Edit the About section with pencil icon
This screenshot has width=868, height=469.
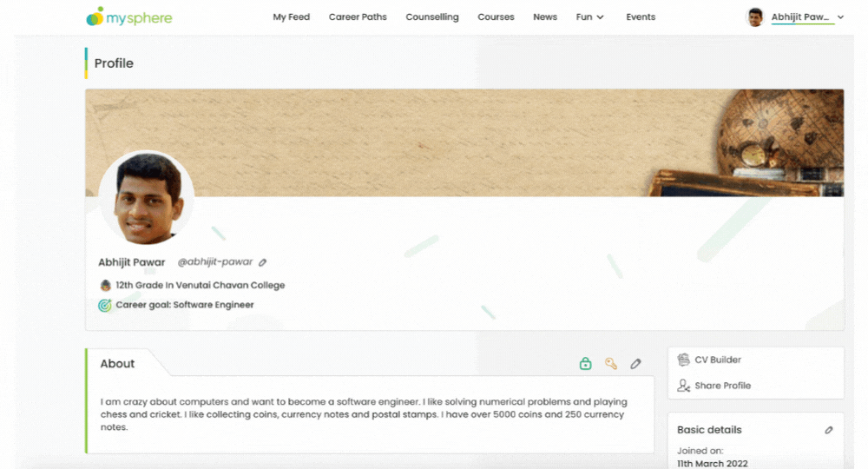pyautogui.click(x=635, y=364)
